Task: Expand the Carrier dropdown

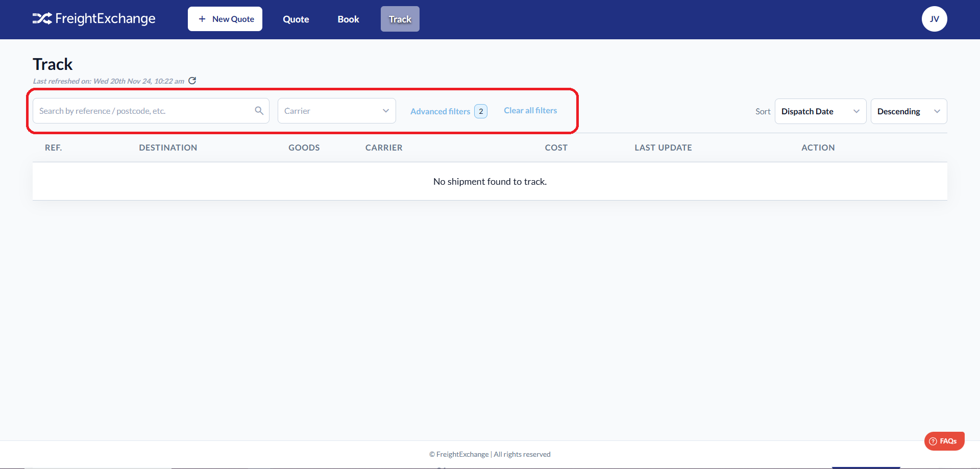Action: coord(337,111)
